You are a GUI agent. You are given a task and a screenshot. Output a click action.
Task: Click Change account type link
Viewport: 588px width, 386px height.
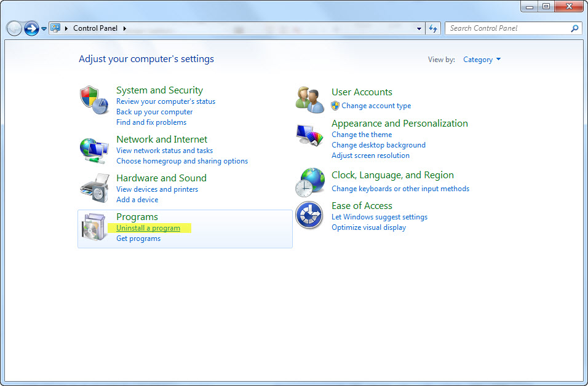(x=376, y=106)
